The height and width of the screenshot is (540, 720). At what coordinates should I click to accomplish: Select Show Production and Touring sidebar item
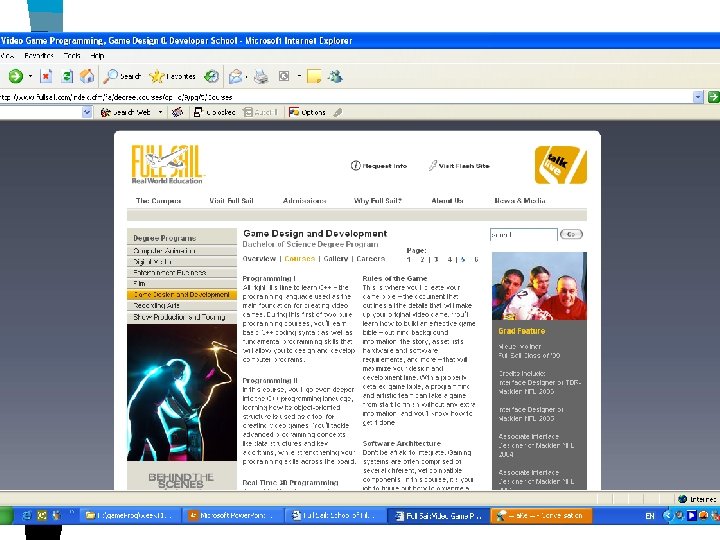tap(182, 317)
